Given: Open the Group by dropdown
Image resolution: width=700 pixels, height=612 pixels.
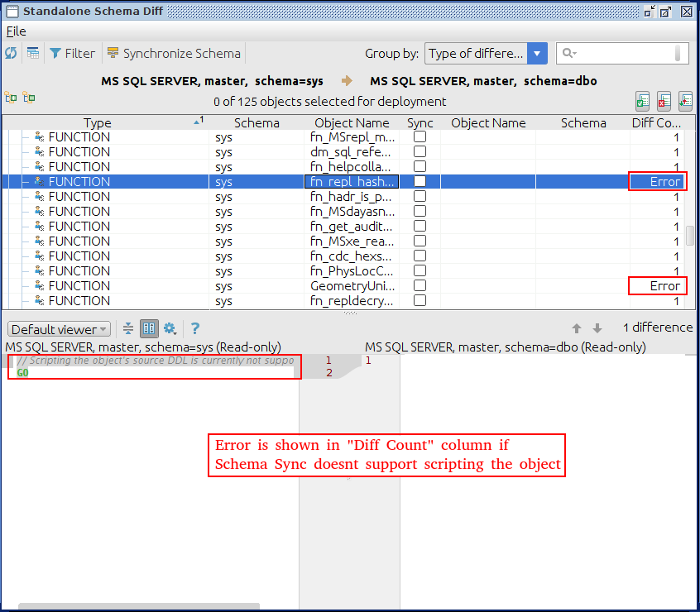Looking at the screenshot, I should click(486, 54).
